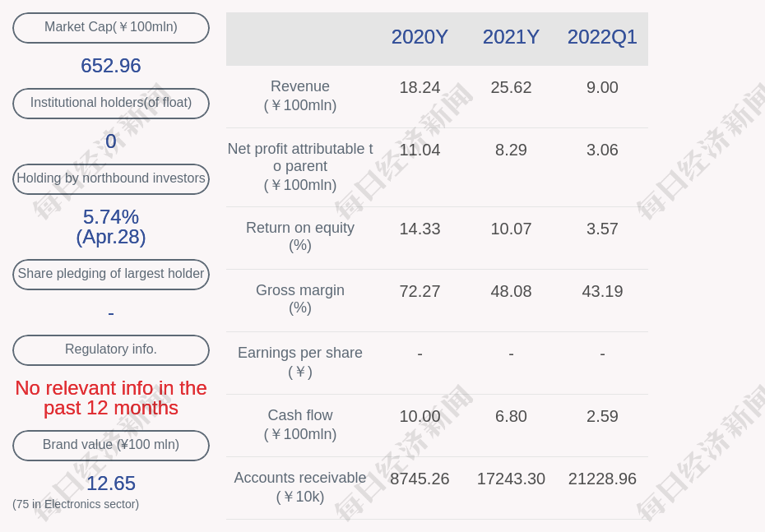Click the Holding by northbound investors badge

coord(110,178)
